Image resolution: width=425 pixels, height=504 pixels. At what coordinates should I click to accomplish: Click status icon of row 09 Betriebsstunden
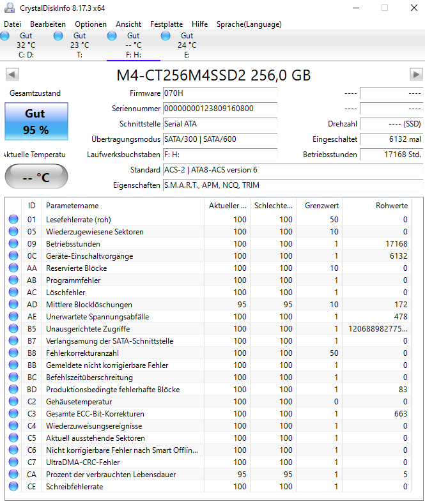click(x=13, y=243)
